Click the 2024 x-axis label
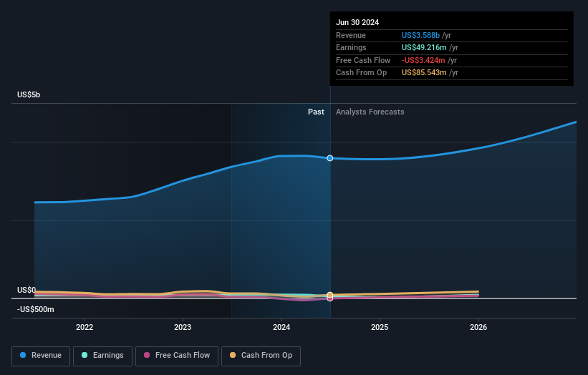 tap(281, 328)
